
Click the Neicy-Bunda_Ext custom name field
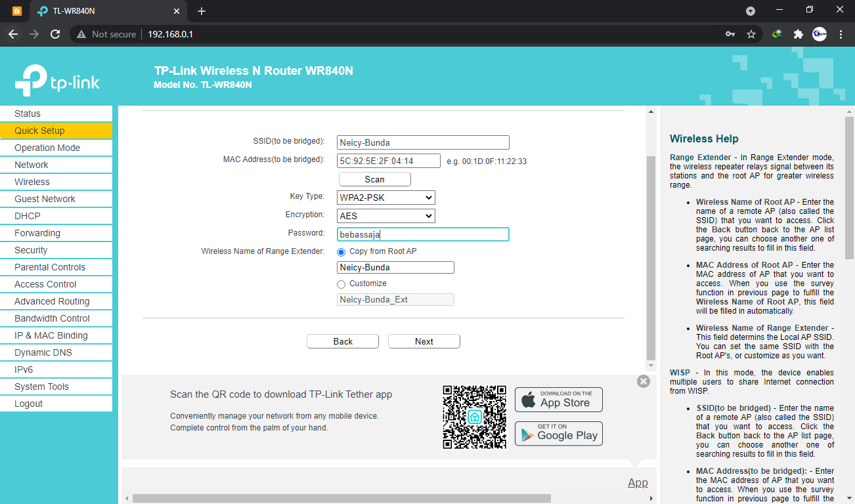point(395,299)
